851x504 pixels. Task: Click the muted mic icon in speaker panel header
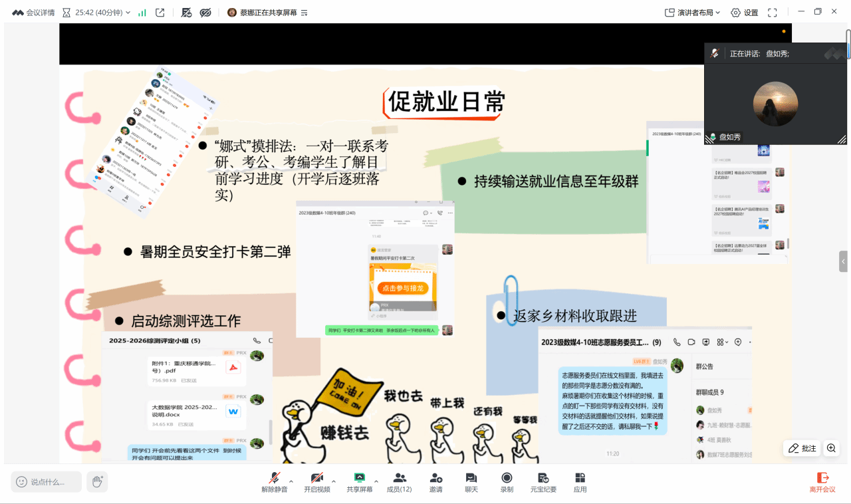715,53
